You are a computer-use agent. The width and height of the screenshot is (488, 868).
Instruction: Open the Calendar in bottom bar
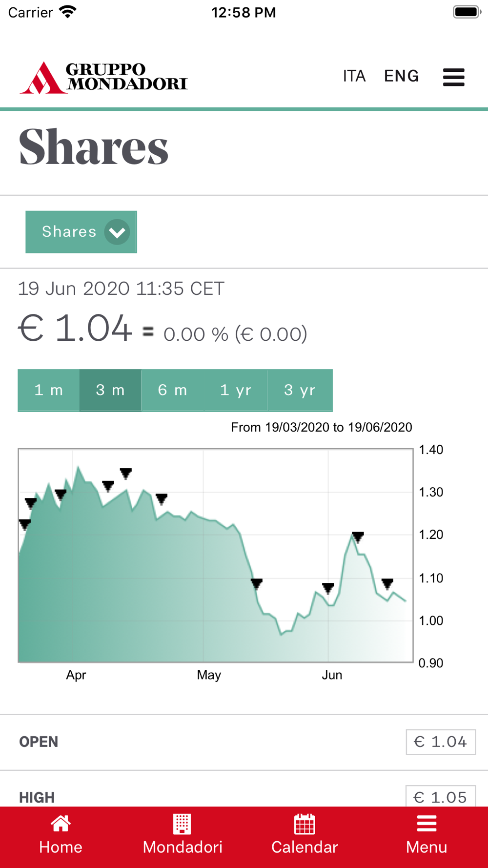click(305, 836)
